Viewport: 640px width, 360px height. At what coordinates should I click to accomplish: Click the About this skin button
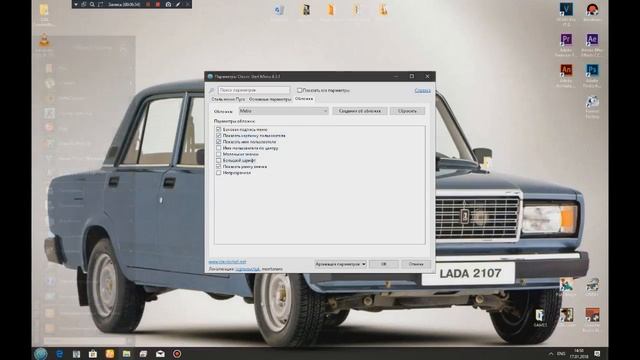tap(360, 111)
